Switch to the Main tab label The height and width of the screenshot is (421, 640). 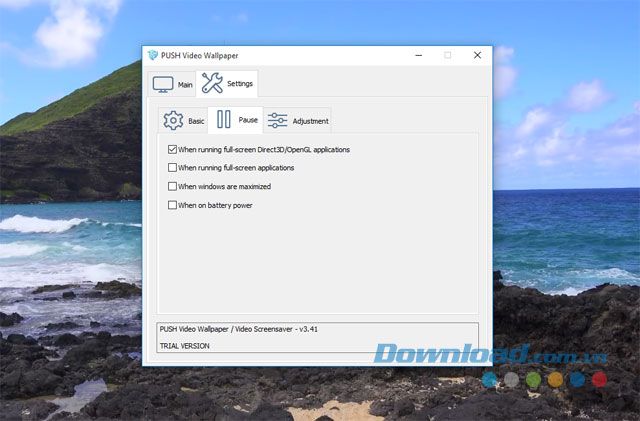click(185, 85)
